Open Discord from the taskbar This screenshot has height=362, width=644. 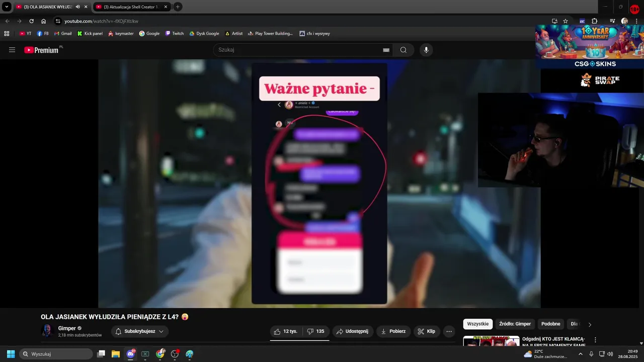(131, 354)
